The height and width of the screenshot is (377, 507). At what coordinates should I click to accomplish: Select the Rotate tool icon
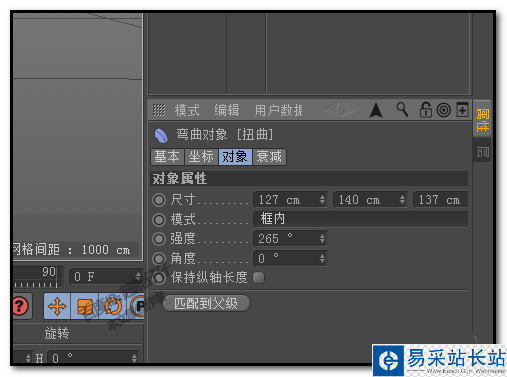[113, 306]
